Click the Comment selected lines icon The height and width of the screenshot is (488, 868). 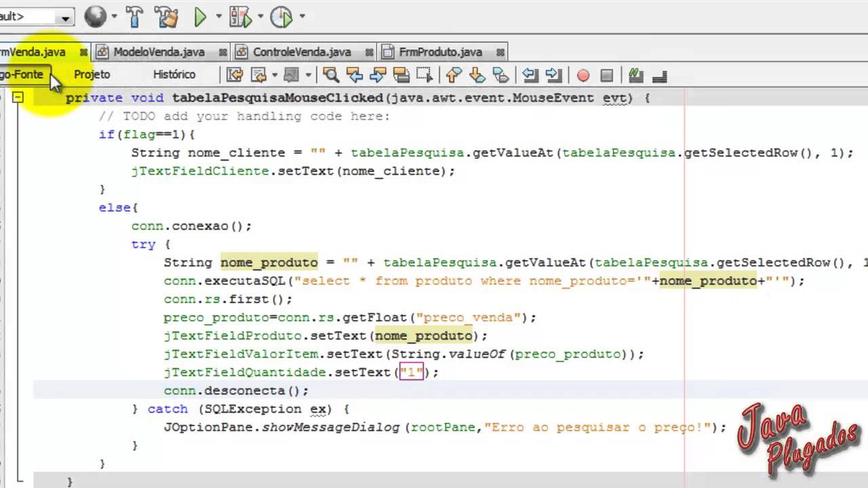coord(635,75)
